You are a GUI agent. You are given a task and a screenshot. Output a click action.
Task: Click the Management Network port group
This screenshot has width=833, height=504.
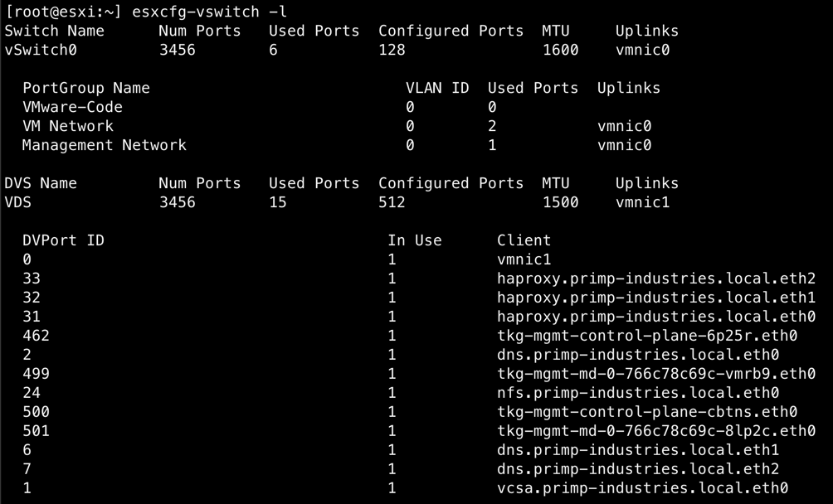105,145
